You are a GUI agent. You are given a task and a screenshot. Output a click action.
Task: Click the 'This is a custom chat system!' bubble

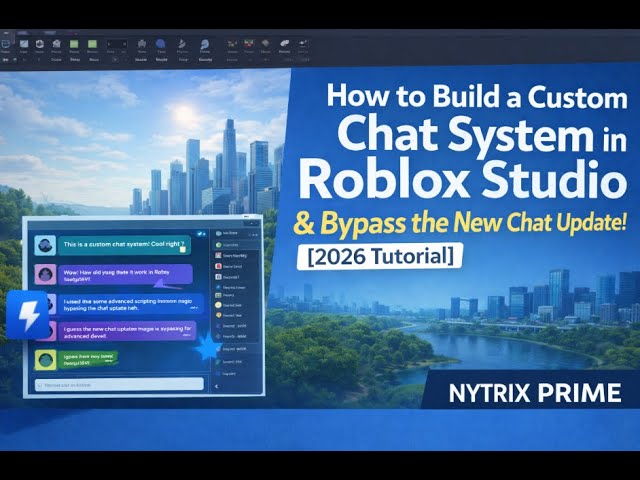(124, 245)
